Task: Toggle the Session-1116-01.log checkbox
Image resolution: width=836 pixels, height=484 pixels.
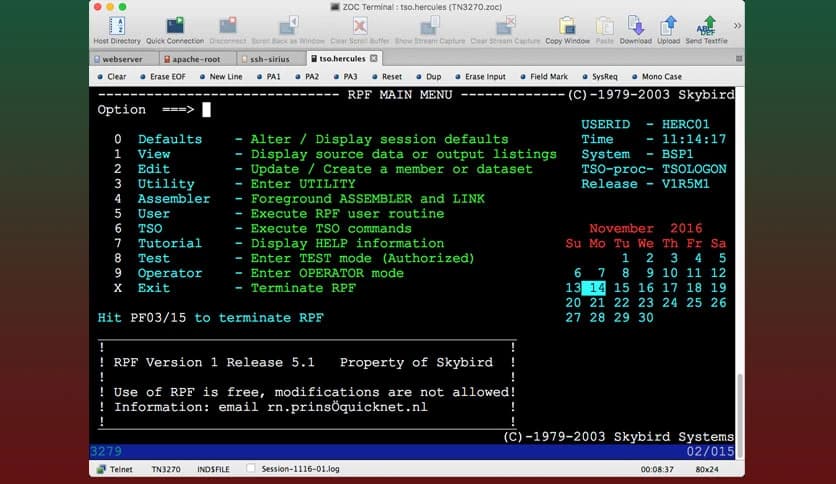Action: (x=251, y=469)
